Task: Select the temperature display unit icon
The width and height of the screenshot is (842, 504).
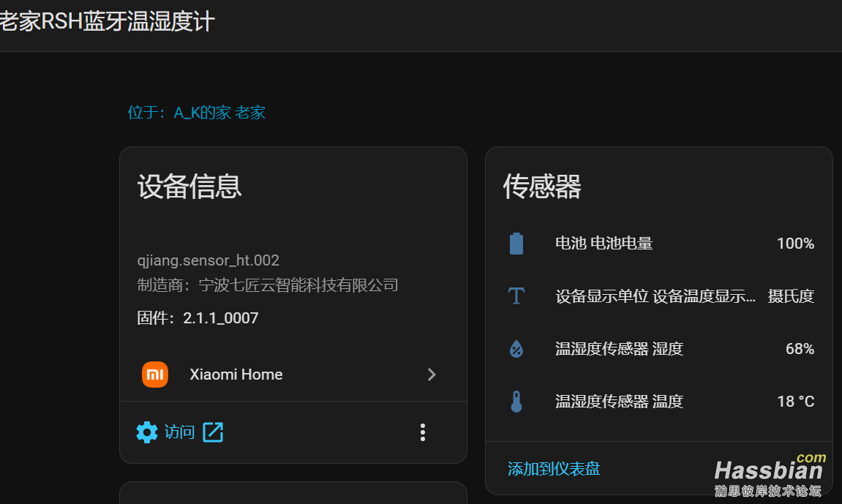Action: click(517, 296)
